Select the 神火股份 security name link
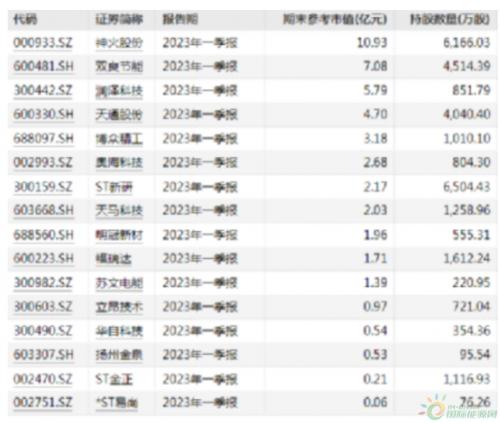This screenshot has width=500, height=423. coord(119,43)
